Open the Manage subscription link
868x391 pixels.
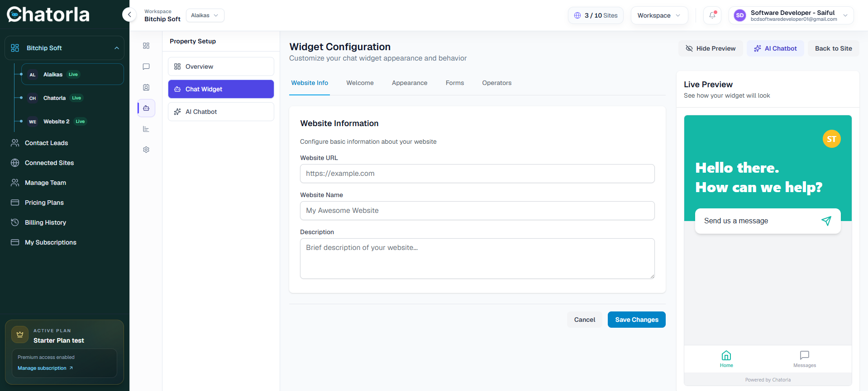pyautogui.click(x=45, y=368)
